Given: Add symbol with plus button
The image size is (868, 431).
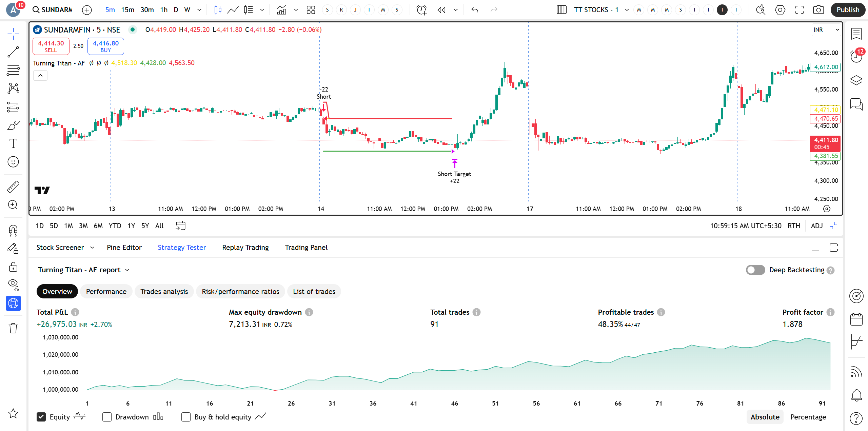Looking at the screenshot, I should [x=87, y=10].
